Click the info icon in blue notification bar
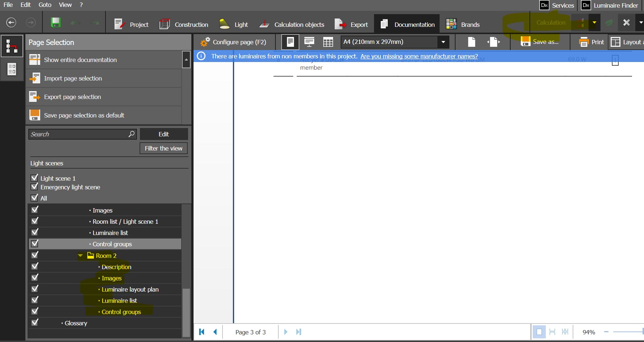644x342 pixels. tap(201, 56)
